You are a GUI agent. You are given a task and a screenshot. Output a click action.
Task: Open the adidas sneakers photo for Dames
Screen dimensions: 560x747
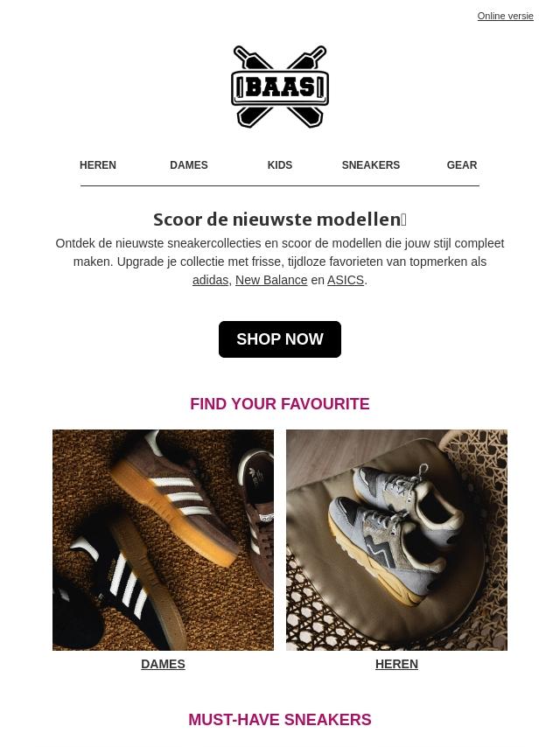click(x=163, y=540)
